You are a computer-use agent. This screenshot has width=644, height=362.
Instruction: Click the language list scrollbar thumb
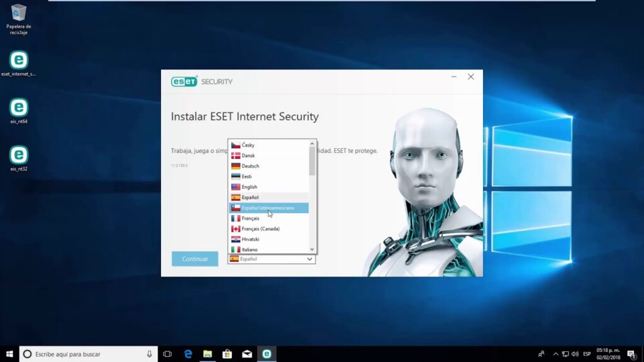[x=312, y=161]
